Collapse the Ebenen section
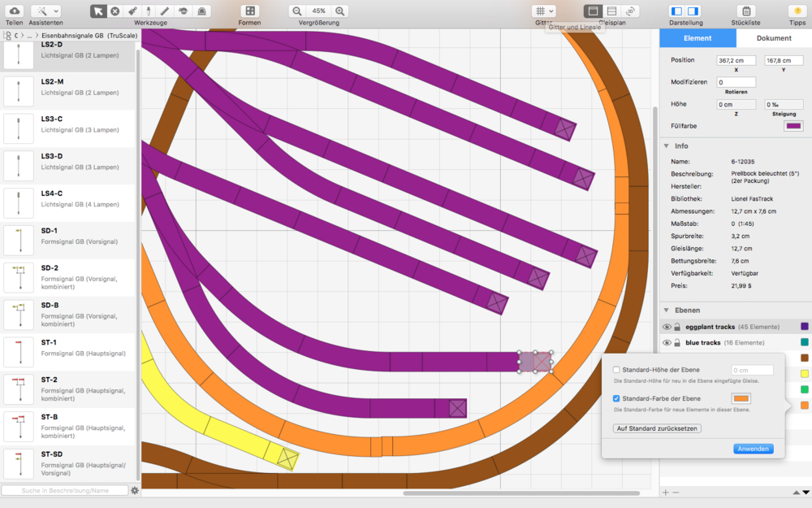This screenshot has width=812, height=508. (x=667, y=310)
